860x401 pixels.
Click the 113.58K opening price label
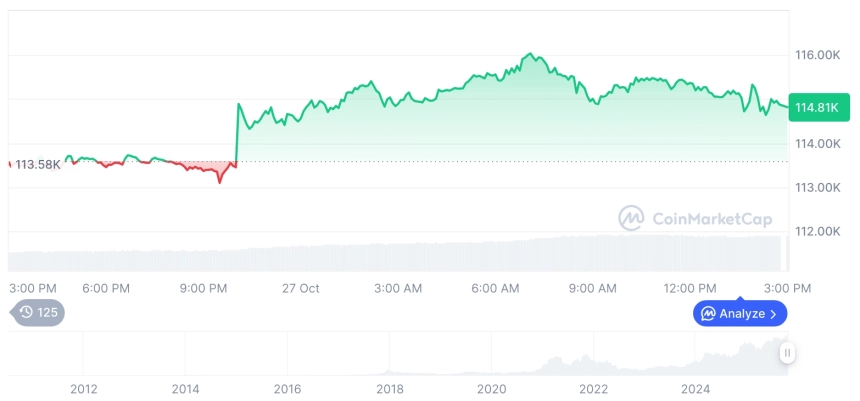(x=38, y=165)
